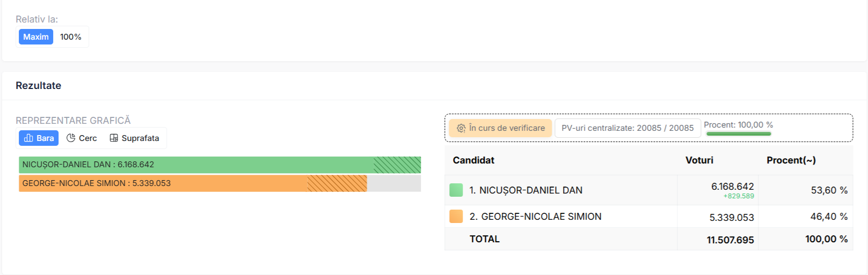Click the grid icon beside Suprafata
Image resolution: width=868 pixels, height=275 pixels.
coord(114,138)
